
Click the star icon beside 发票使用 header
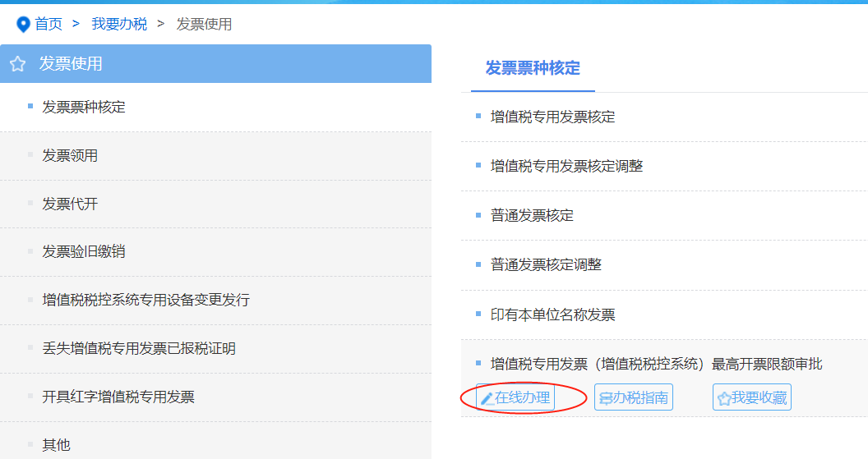point(18,64)
